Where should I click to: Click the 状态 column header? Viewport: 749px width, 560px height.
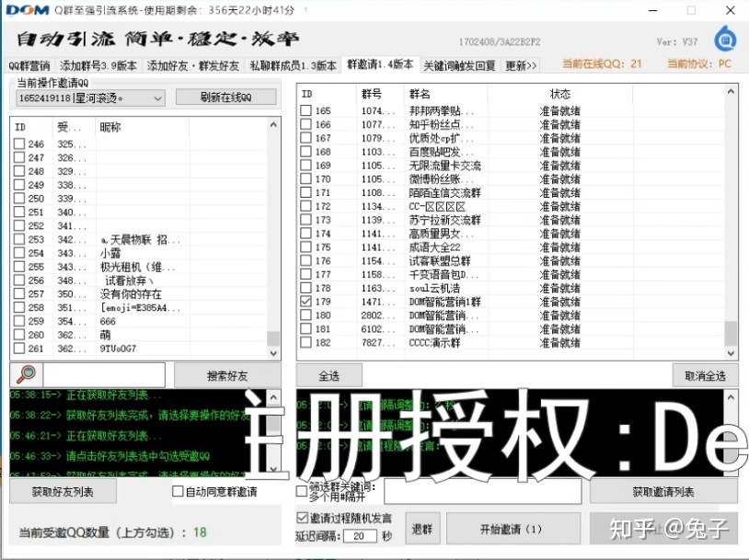pos(559,94)
